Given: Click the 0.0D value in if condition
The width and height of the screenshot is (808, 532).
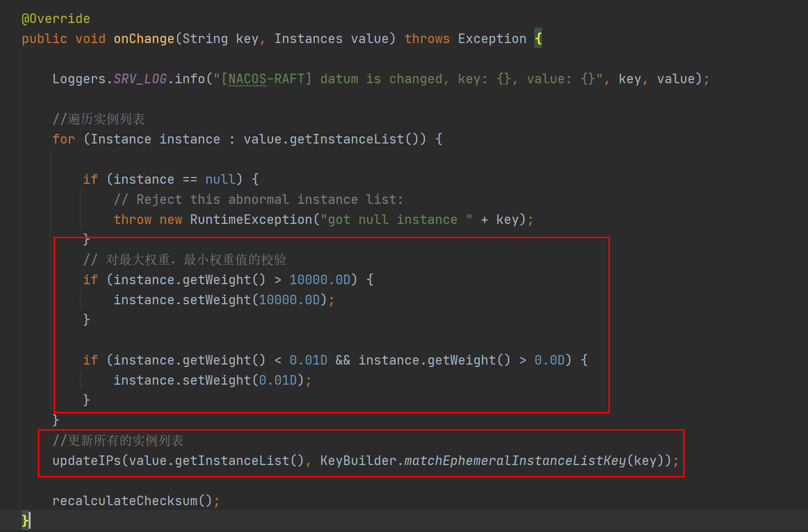Looking at the screenshot, I should (x=550, y=360).
